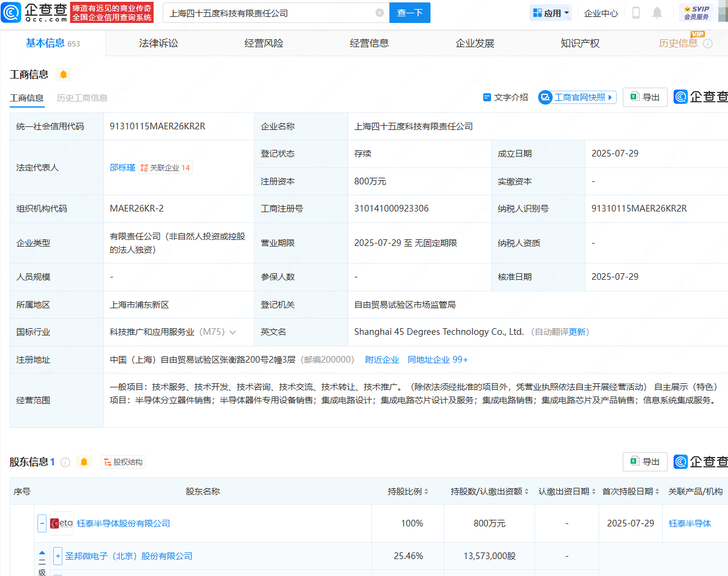Viewport: 728px width, 576px height.
Task: Switch to 基本信息 tab
Action: pos(53,43)
